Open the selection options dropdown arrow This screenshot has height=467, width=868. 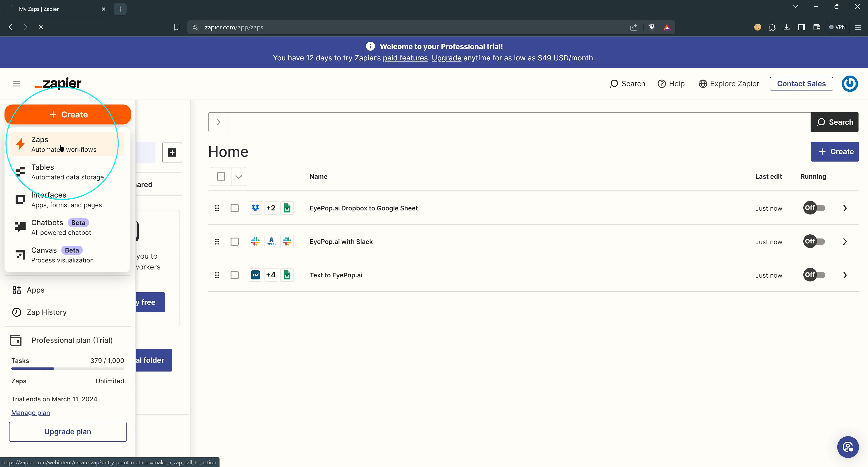(x=239, y=176)
